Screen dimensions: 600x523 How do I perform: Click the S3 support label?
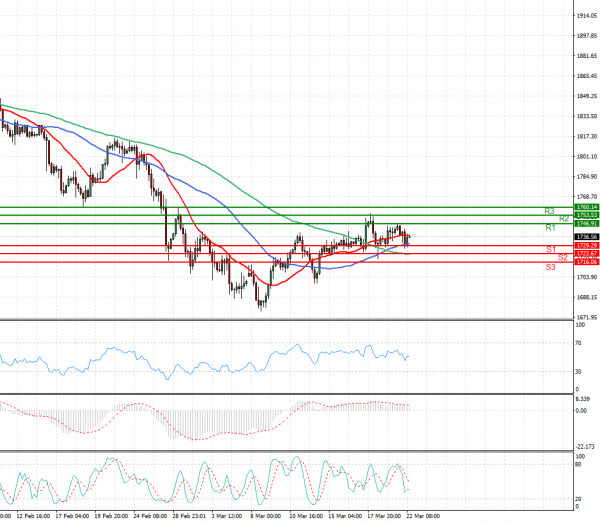pyautogui.click(x=550, y=267)
